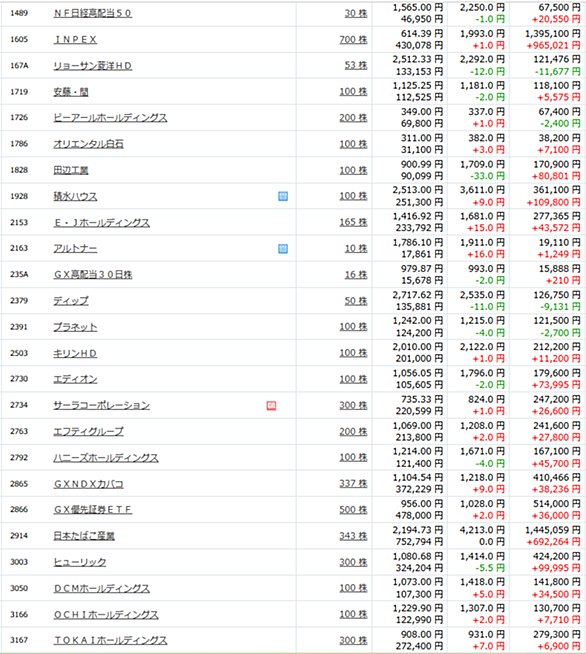Click the 100株 quantity link for ＤＣＭホールディングス
586x654 pixels.
353,588
